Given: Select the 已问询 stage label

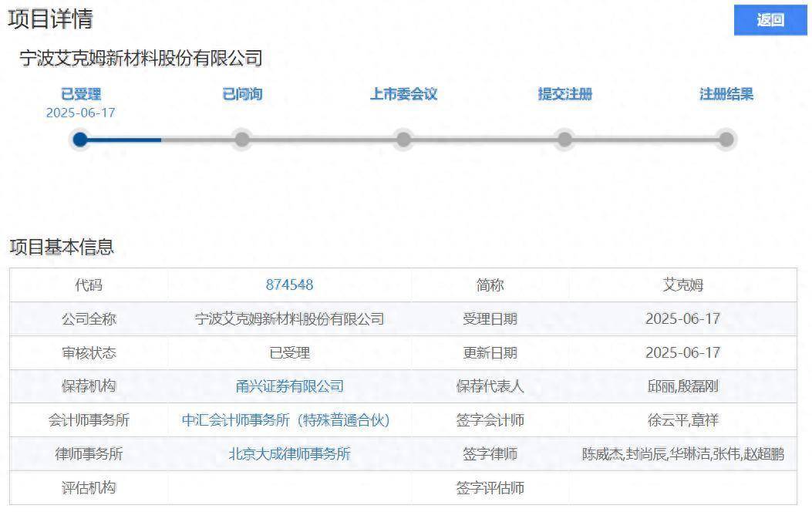Looking at the screenshot, I should (x=242, y=94).
